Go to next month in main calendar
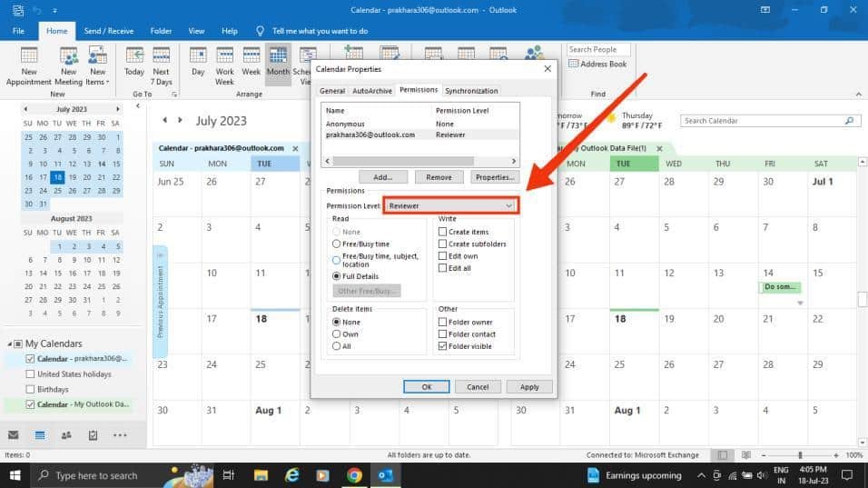 pyautogui.click(x=180, y=120)
